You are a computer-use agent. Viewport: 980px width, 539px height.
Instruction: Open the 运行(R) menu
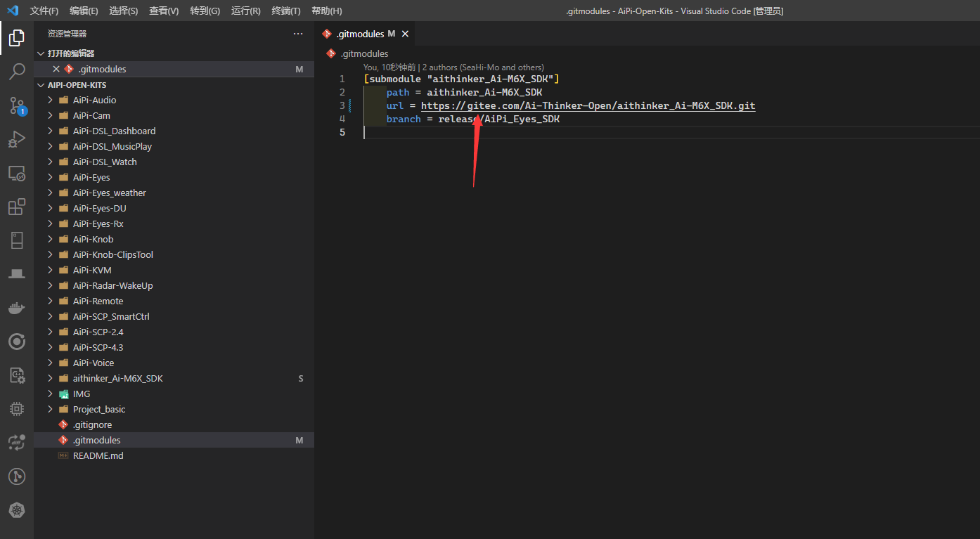click(245, 11)
